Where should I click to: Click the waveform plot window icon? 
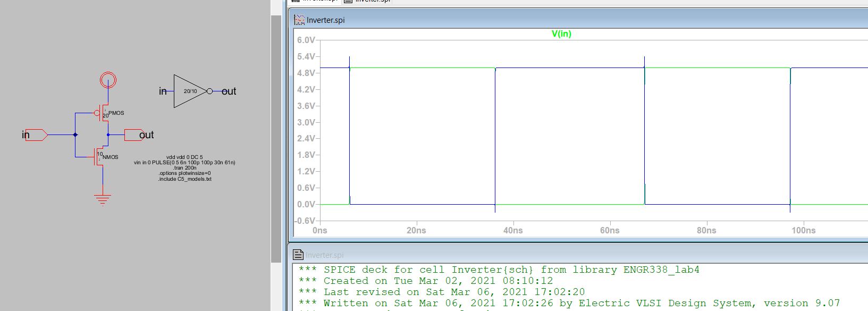(299, 20)
